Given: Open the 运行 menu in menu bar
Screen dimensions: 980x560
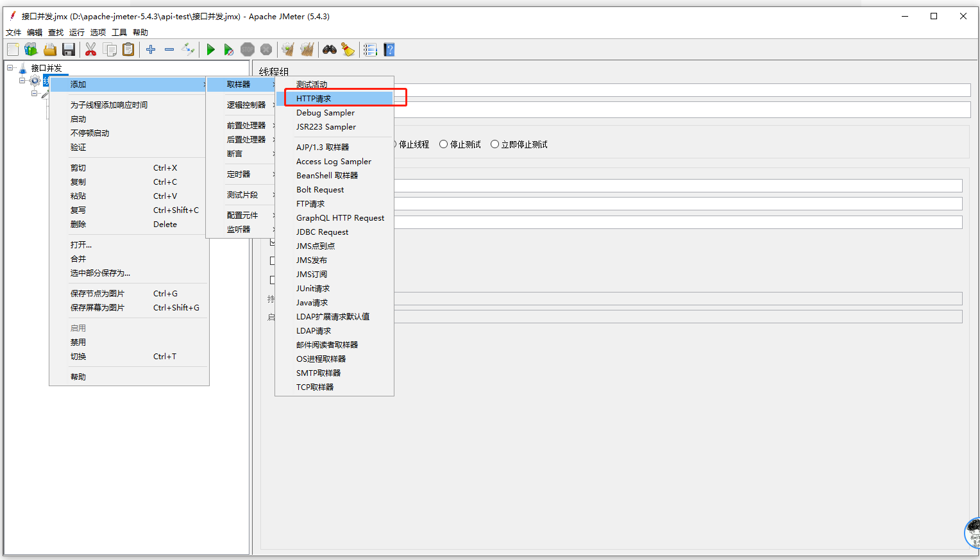Looking at the screenshot, I should [x=77, y=32].
